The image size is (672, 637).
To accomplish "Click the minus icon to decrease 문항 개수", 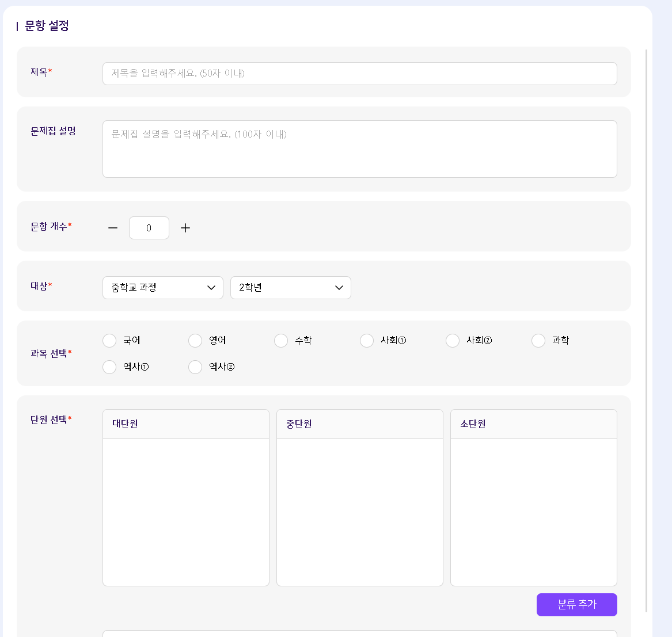I will pos(113,228).
